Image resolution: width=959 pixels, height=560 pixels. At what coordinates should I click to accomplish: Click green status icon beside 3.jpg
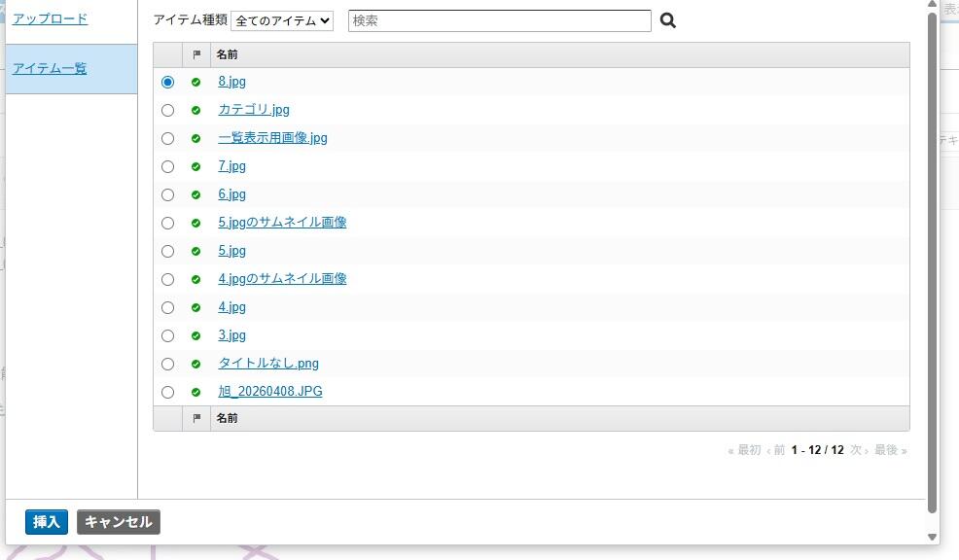[196, 336]
